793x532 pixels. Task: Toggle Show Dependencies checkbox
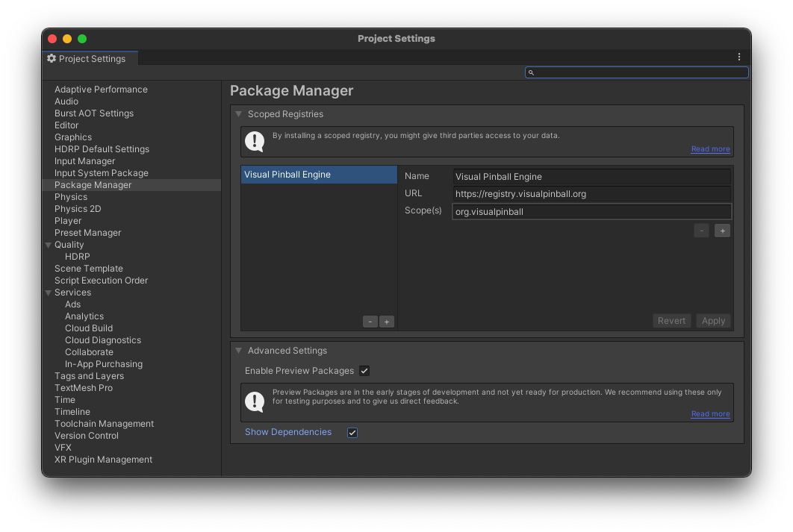point(352,433)
